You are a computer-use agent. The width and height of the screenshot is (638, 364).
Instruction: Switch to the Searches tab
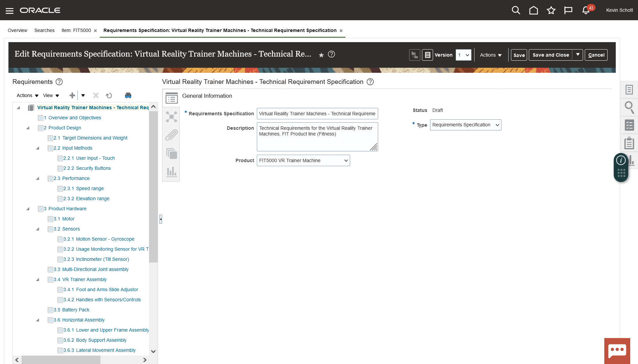44,30
